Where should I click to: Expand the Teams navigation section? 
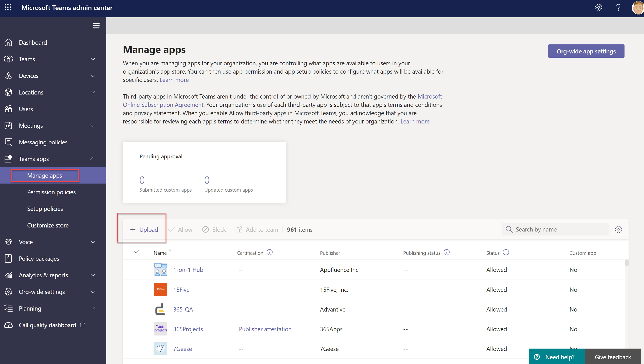click(x=93, y=59)
